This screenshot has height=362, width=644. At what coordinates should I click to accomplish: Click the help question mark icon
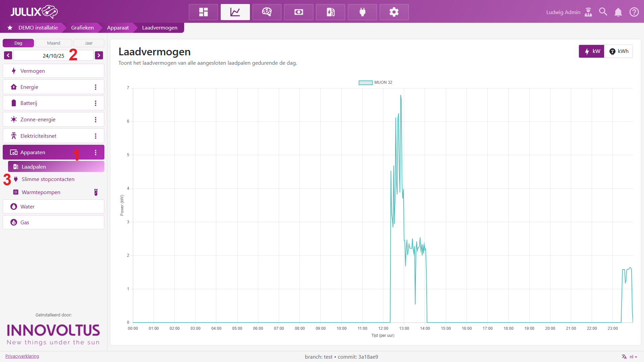(x=634, y=12)
